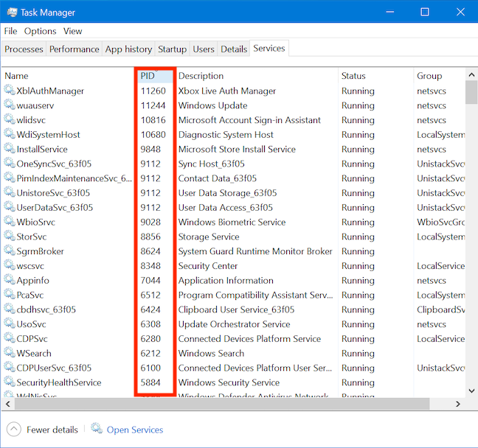Click the vertical scrollbar down arrow
The height and width of the screenshot is (448, 478).
tap(471, 391)
